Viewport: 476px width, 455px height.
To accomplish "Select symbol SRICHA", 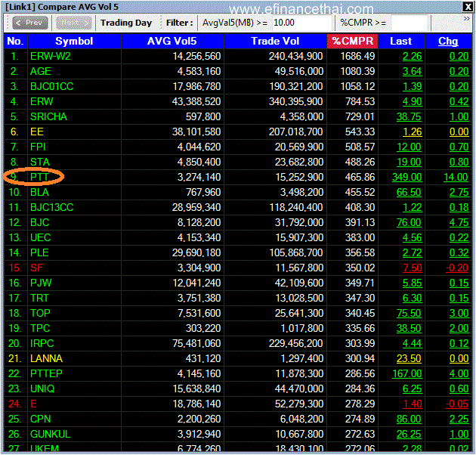I will click(48, 116).
